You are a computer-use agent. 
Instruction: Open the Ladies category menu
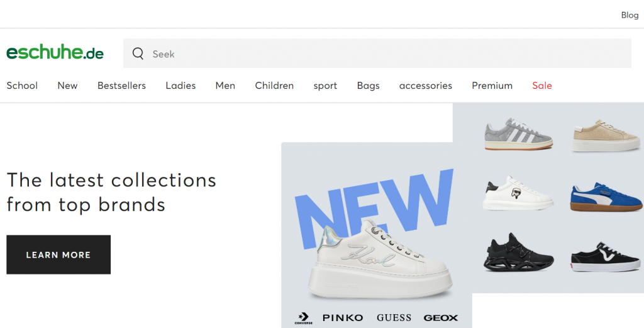coord(180,86)
